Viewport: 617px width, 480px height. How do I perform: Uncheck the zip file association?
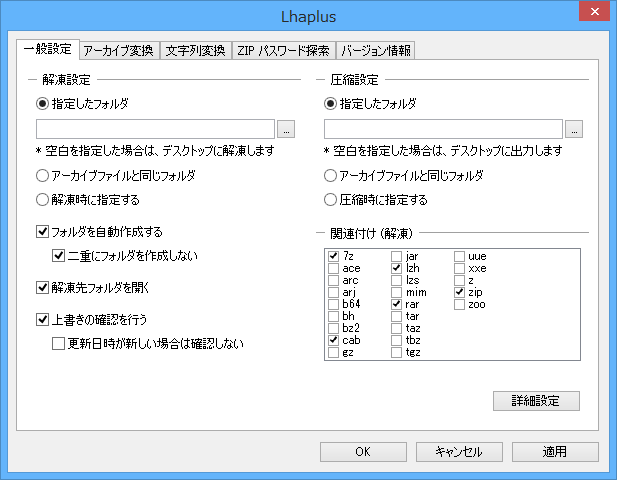(x=459, y=292)
